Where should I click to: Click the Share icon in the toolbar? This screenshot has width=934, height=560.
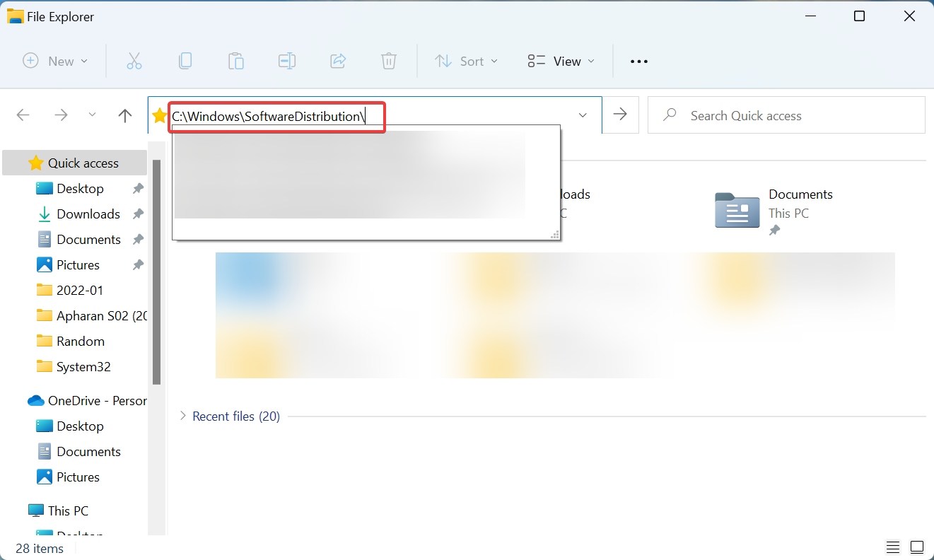[338, 61]
